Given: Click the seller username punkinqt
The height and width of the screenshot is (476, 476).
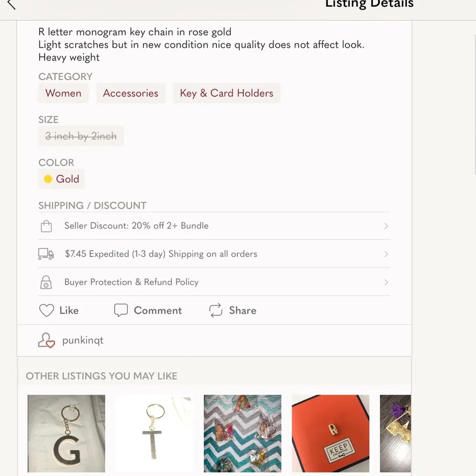Looking at the screenshot, I should coord(83,340).
